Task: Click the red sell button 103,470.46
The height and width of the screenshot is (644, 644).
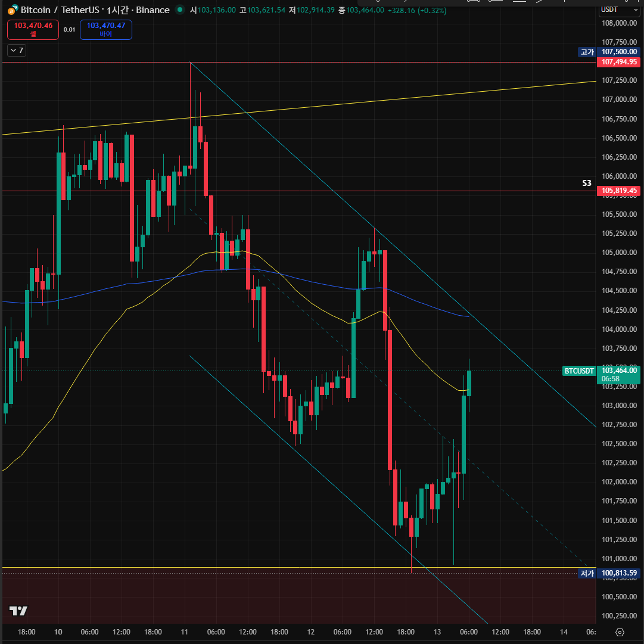Action: pos(33,30)
